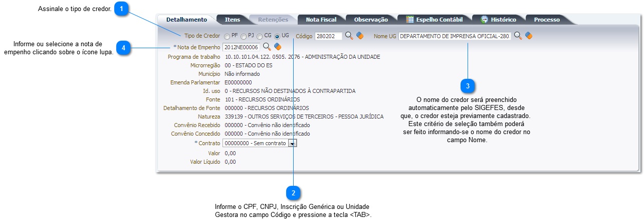Open the Processo tab
This screenshot has width=644, height=220.
click(x=546, y=20)
